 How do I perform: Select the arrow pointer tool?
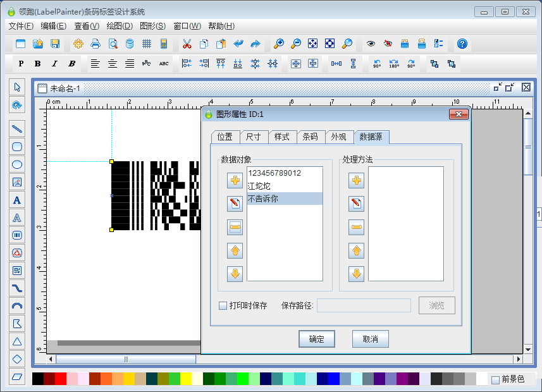(x=17, y=87)
